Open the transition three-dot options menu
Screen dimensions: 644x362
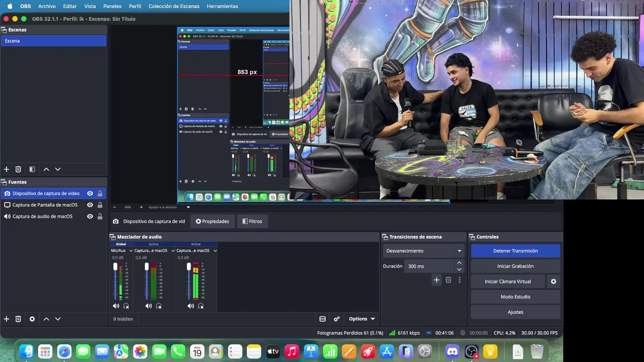click(x=459, y=280)
